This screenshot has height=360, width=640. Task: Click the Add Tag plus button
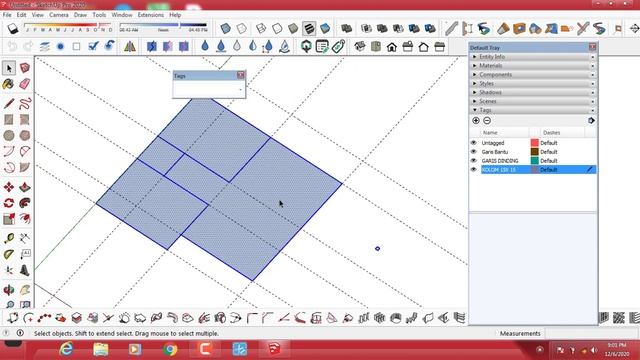[476, 120]
